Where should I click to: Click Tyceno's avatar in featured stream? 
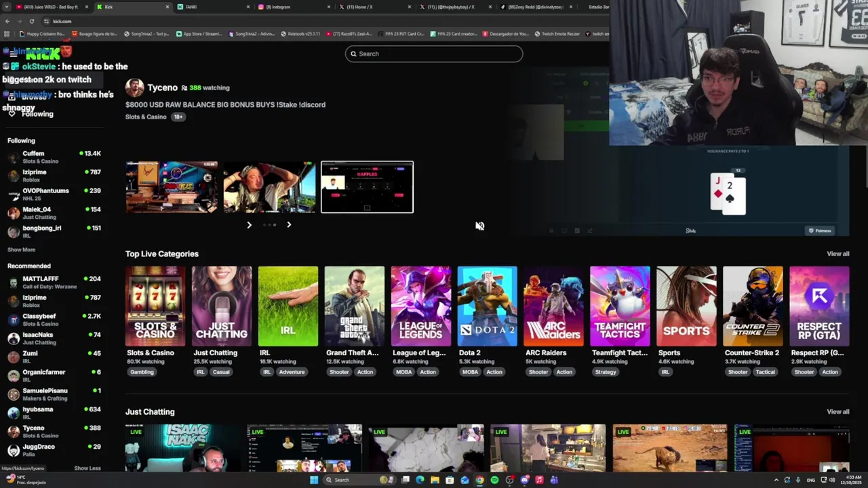pyautogui.click(x=134, y=87)
